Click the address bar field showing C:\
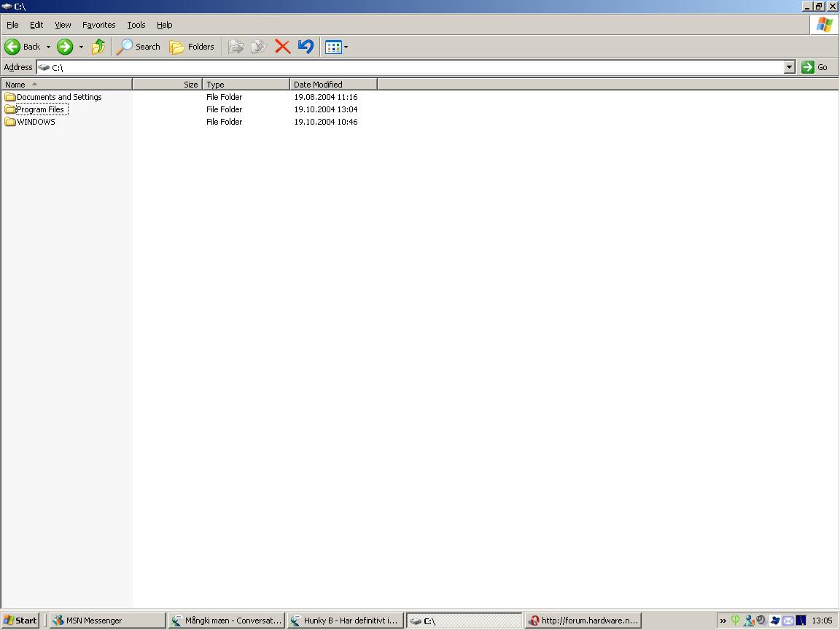The height and width of the screenshot is (630, 840). (x=411, y=68)
